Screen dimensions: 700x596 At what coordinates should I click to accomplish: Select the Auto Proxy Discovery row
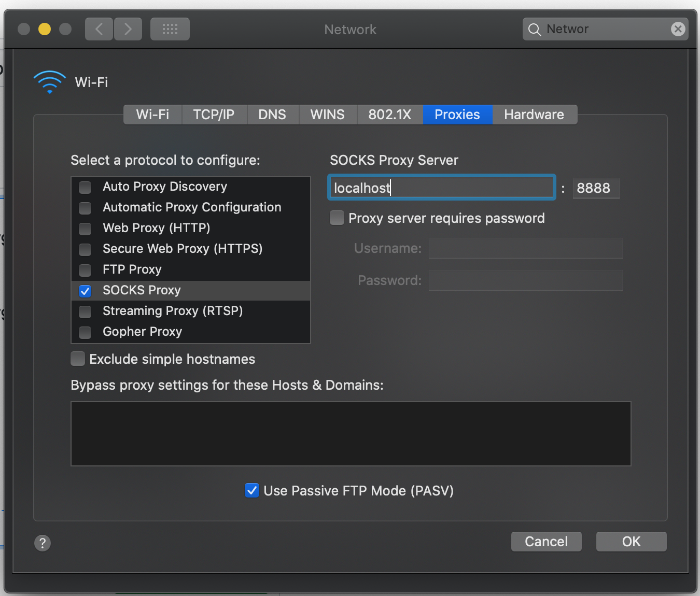(191, 187)
